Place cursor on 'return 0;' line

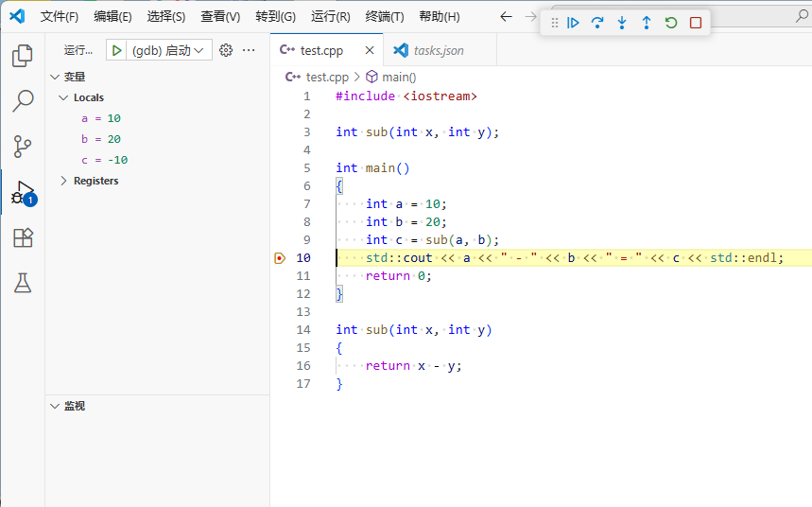coord(398,276)
